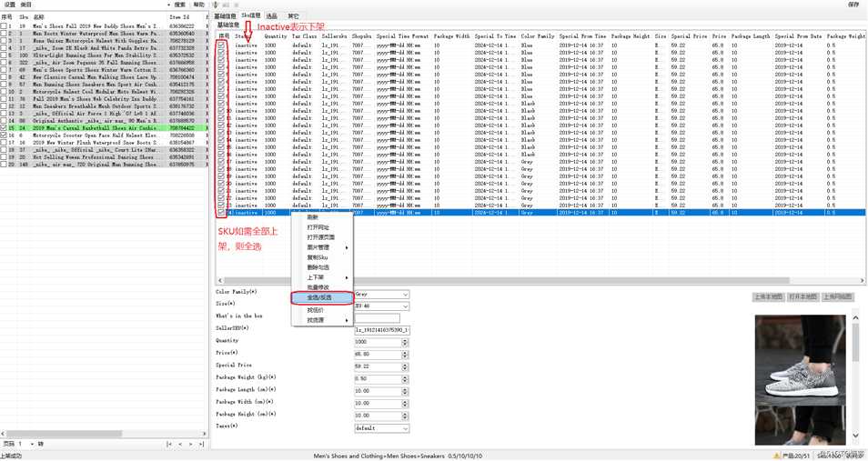Go to previous page of product list

pyautogui.click(x=179, y=444)
